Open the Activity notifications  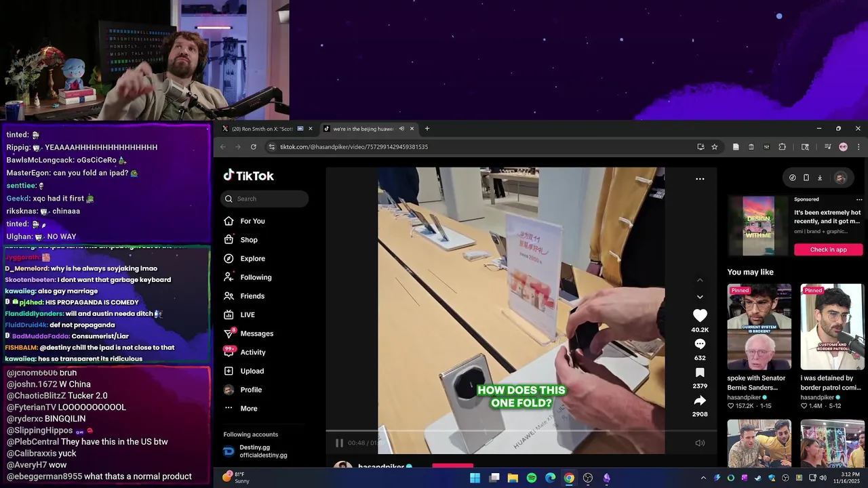pos(245,352)
